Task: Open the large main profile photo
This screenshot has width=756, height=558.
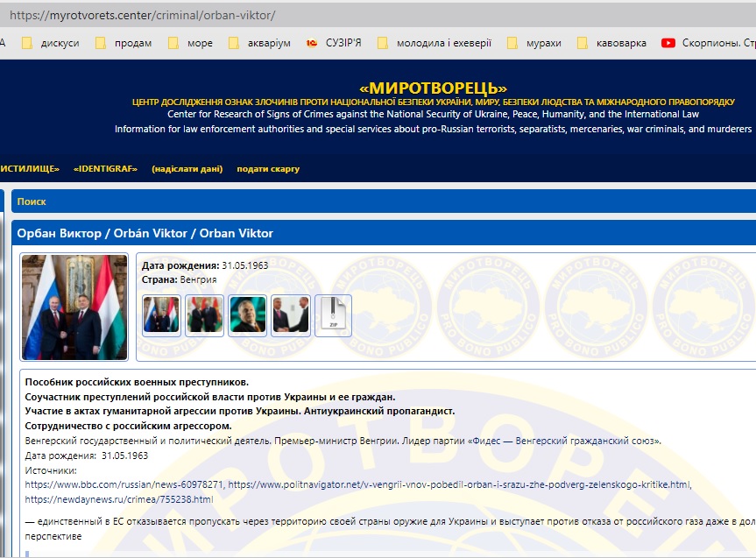Action: (x=74, y=307)
